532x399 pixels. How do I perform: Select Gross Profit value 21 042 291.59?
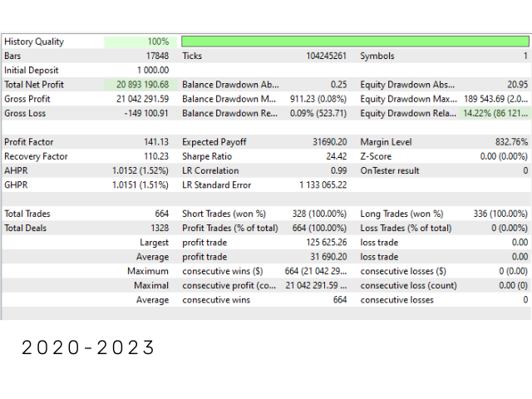tap(142, 99)
